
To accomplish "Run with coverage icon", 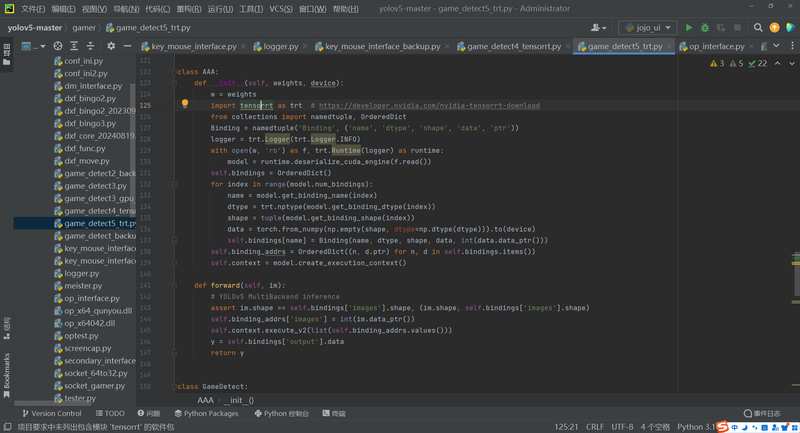I will [721, 28].
